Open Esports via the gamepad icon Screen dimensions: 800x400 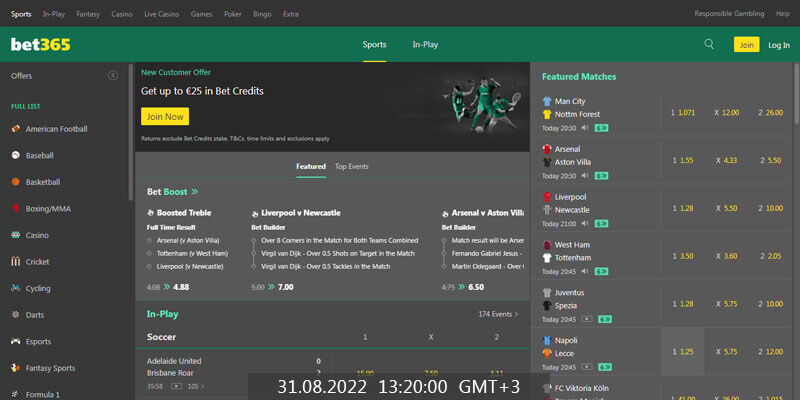15,341
